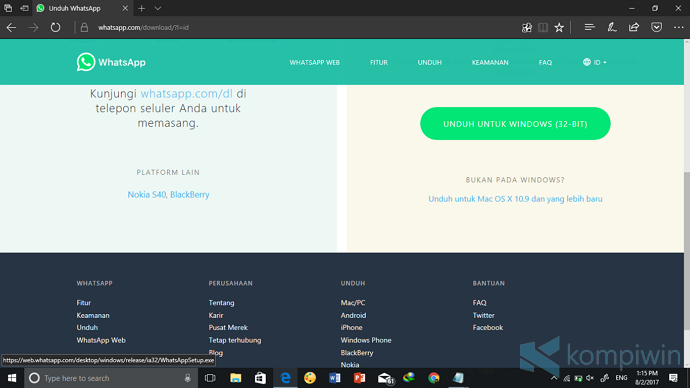Open Word from the taskbar

click(334, 378)
